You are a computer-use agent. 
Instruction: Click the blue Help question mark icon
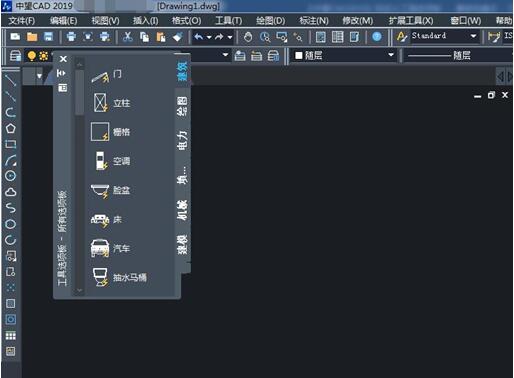pos(377,37)
